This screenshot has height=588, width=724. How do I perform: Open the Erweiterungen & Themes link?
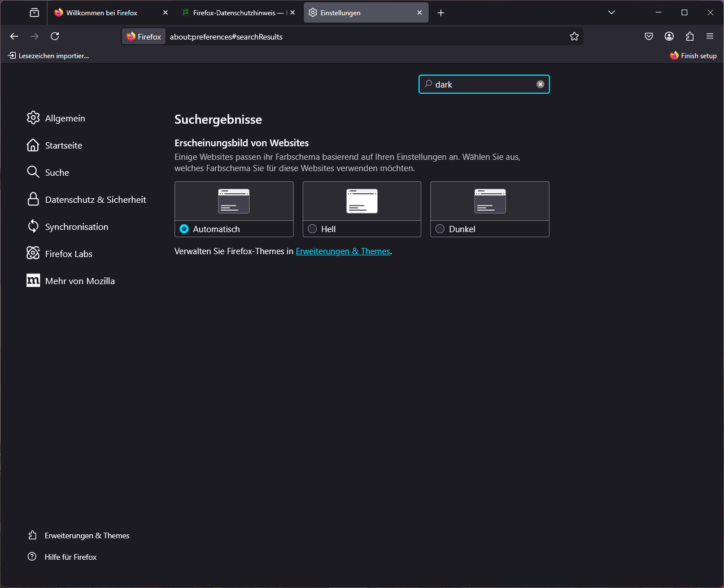343,251
